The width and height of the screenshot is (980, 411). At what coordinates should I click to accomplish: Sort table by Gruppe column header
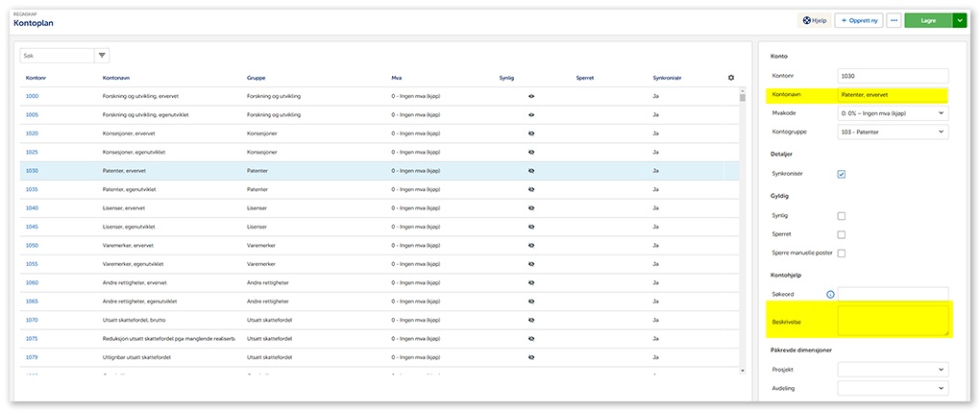pos(257,77)
